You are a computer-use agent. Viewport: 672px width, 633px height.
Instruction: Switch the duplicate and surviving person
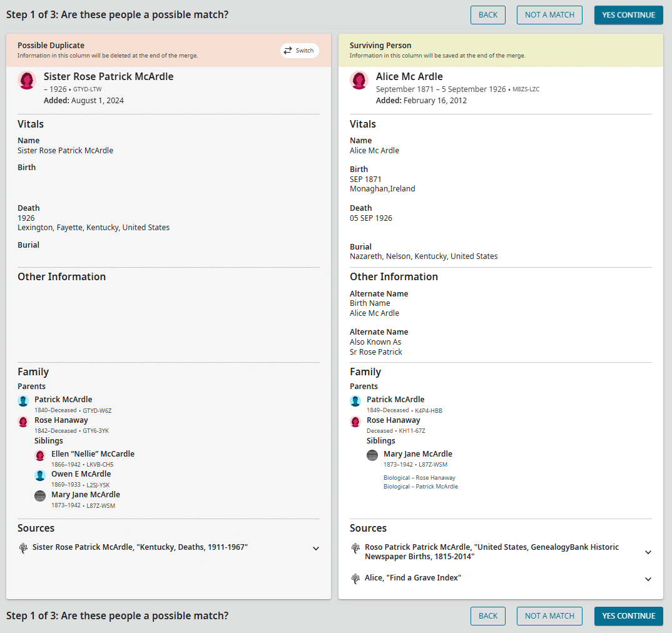pos(299,51)
